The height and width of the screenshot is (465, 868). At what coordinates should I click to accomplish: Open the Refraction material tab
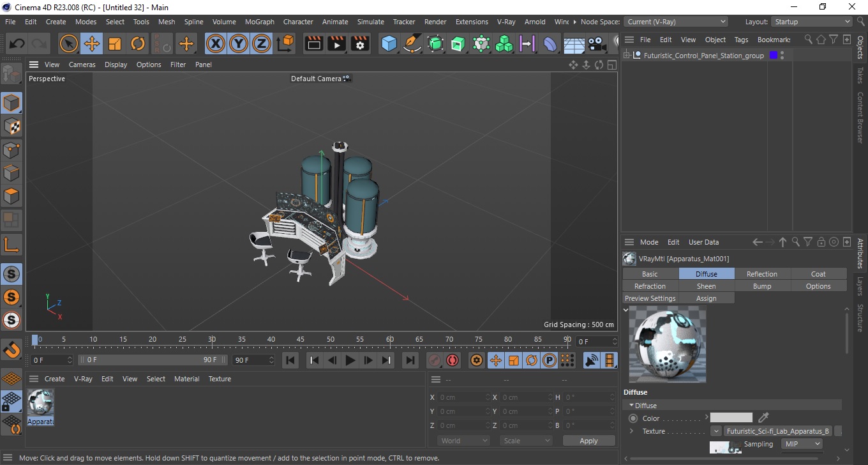pos(650,286)
